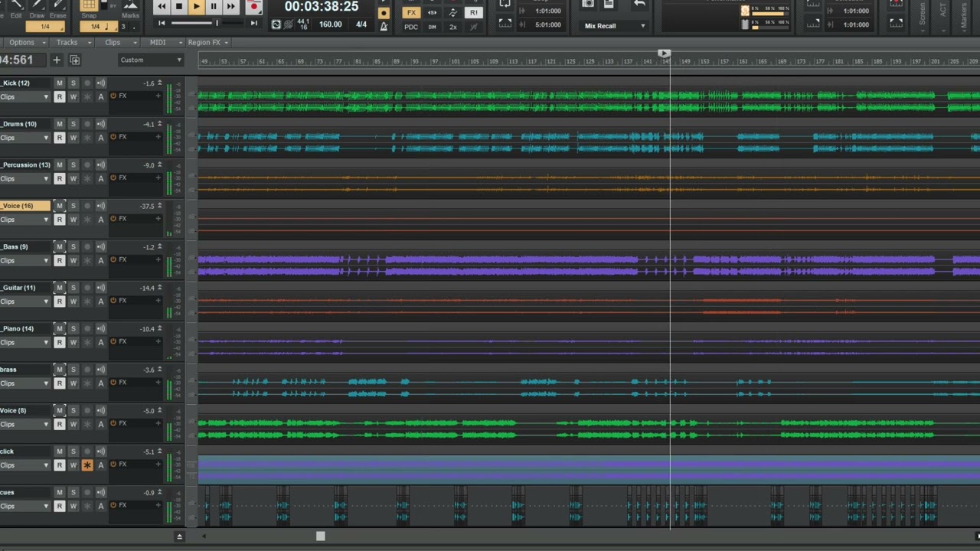Toggle the global FX bypass button
980x551 pixels.
click(411, 13)
